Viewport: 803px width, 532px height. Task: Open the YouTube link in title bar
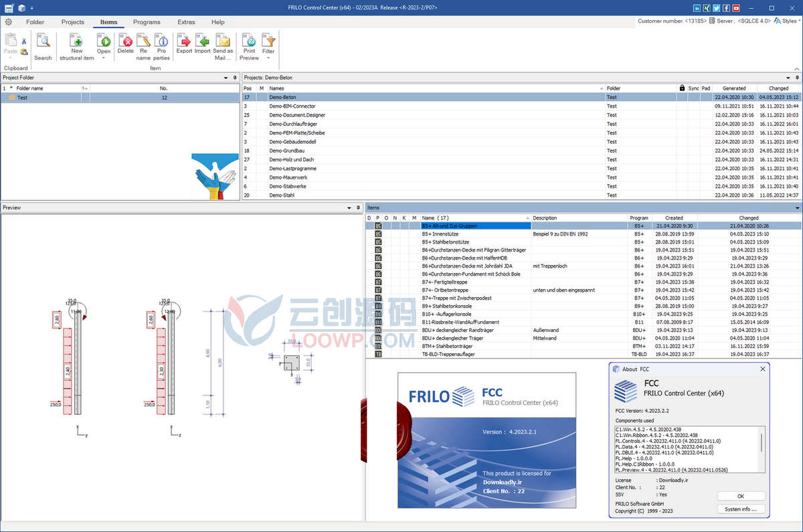click(736, 8)
